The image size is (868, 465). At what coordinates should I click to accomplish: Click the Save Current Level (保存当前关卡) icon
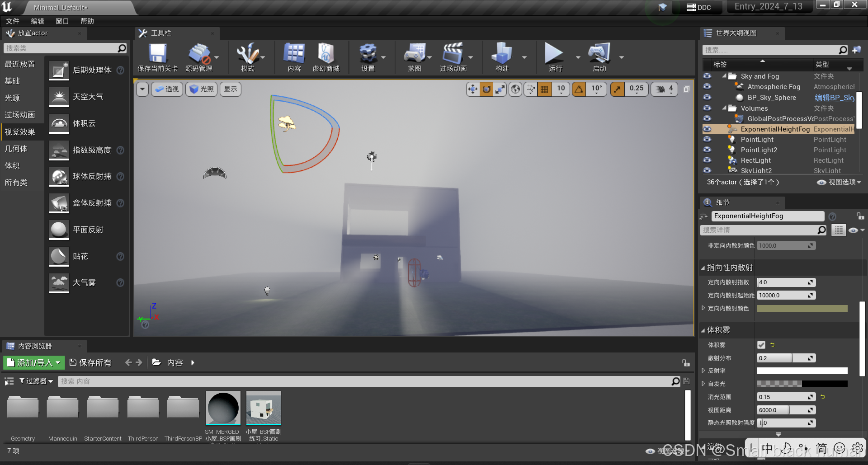(157, 55)
